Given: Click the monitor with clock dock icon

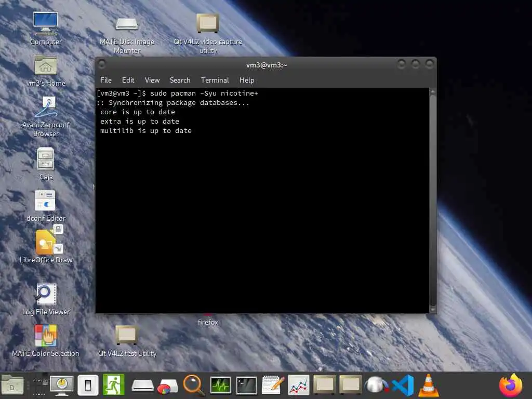Looking at the screenshot, I should tap(61, 385).
